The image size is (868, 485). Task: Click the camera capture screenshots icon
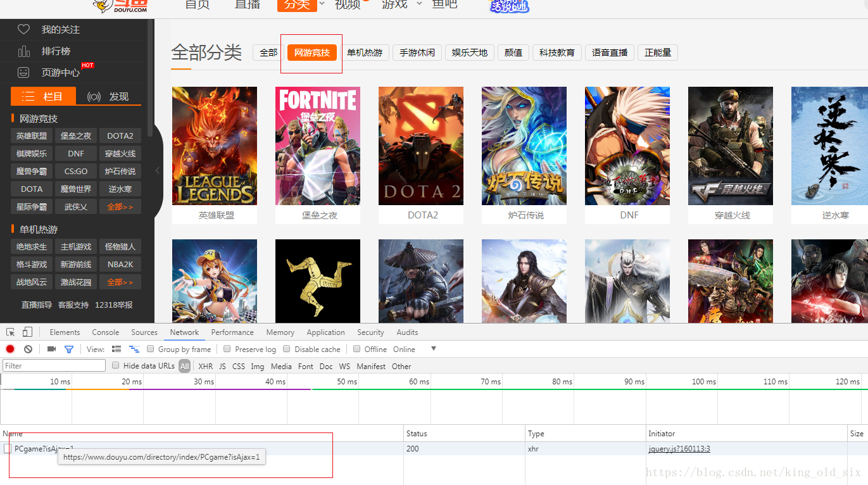pos(52,349)
